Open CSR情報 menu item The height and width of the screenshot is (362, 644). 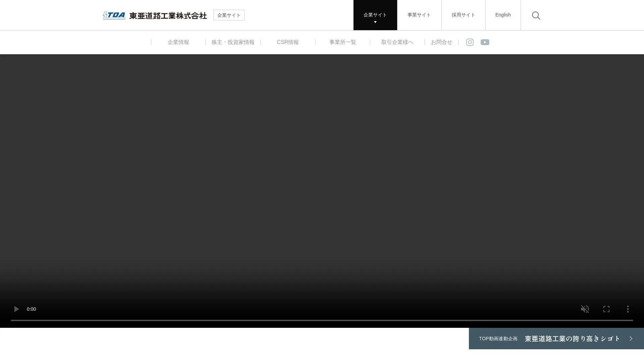pyautogui.click(x=287, y=42)
